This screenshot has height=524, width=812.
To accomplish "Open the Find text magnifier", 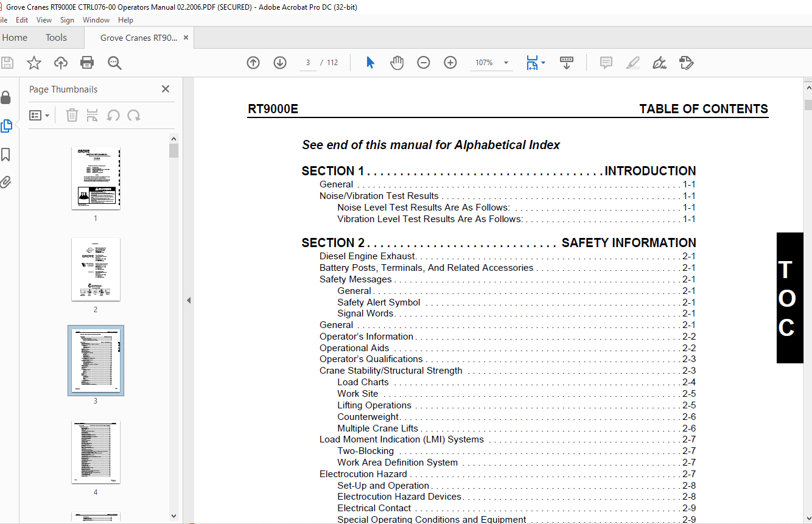I will [x=114, y=63].
